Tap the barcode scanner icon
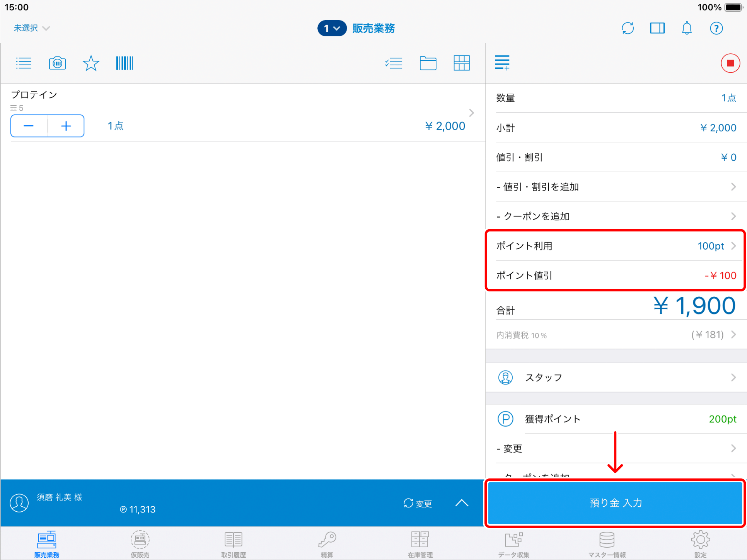The height and width of the screenshot is (560, 747). tap(124, 63)
